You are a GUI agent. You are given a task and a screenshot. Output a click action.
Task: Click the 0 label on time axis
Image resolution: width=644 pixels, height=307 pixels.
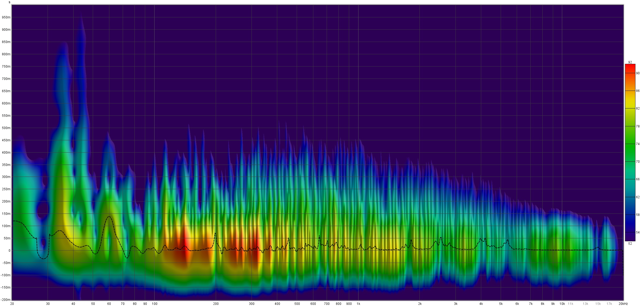(x=9, y=251)
